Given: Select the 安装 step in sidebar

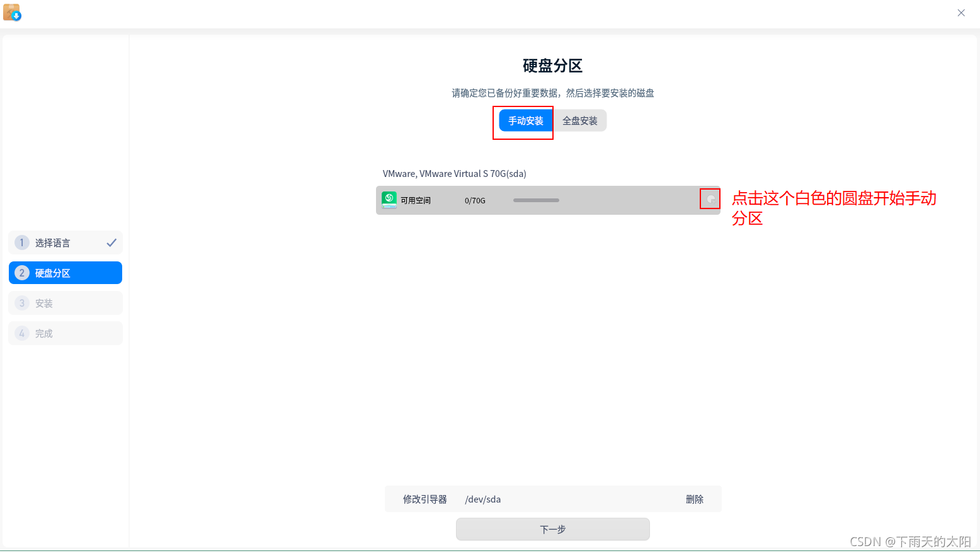Looking at the screenshot, I should point(66,303).
